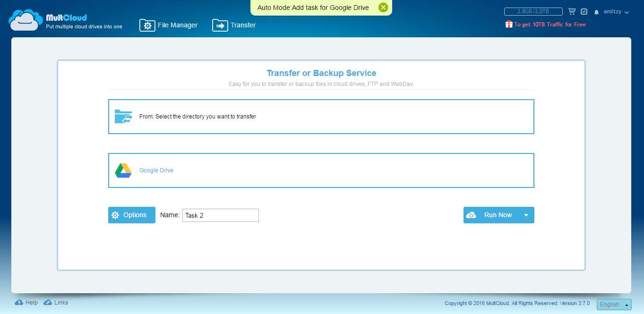Click the Transfer arrow folder icon

click(220, 25)
